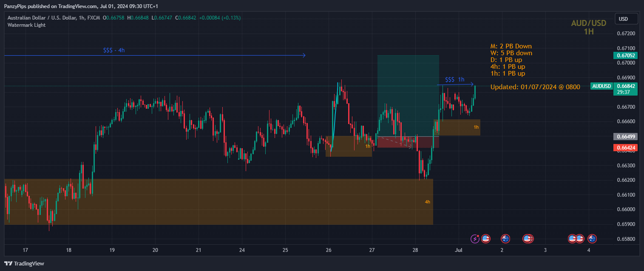The height and width of the screenshot is (271, 644).
Task: Click the 0.65800 price axis tick
Action: tap(625, 239)
